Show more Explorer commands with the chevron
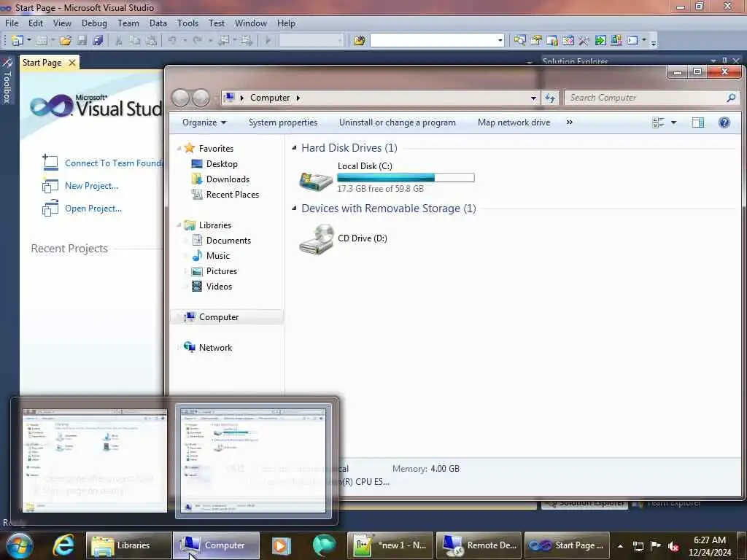 (x=569, y=122)
